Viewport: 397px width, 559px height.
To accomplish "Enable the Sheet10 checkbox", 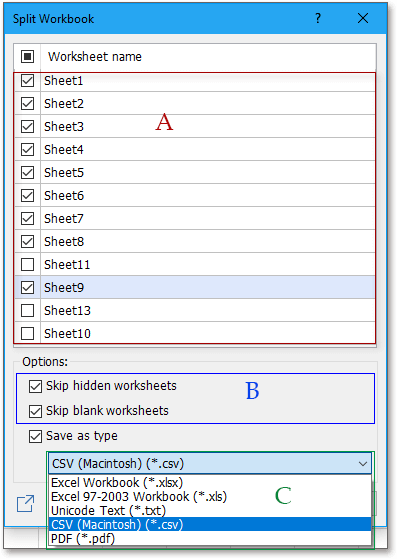I will click(27, 334).
